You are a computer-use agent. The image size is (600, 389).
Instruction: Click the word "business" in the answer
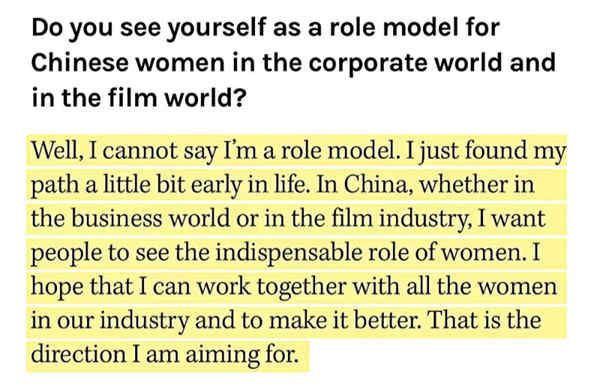tap(117, 219)
